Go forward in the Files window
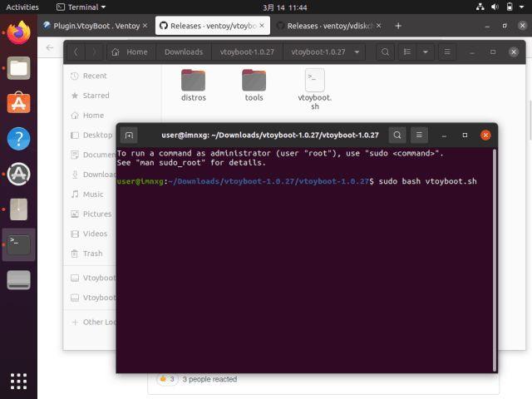 [94, 52]
